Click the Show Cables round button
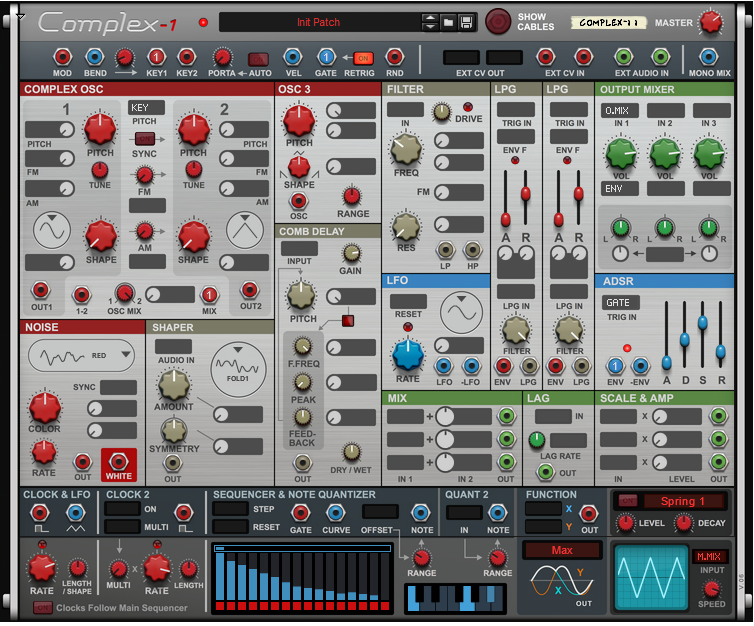754x626 pixels. pyautogui.click(x=498, y=22)
